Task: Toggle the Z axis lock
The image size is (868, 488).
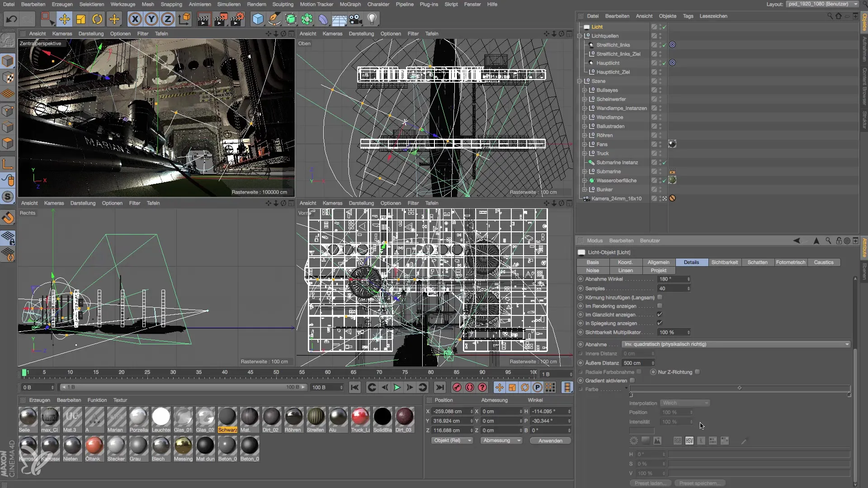Action: pos(168,19)
